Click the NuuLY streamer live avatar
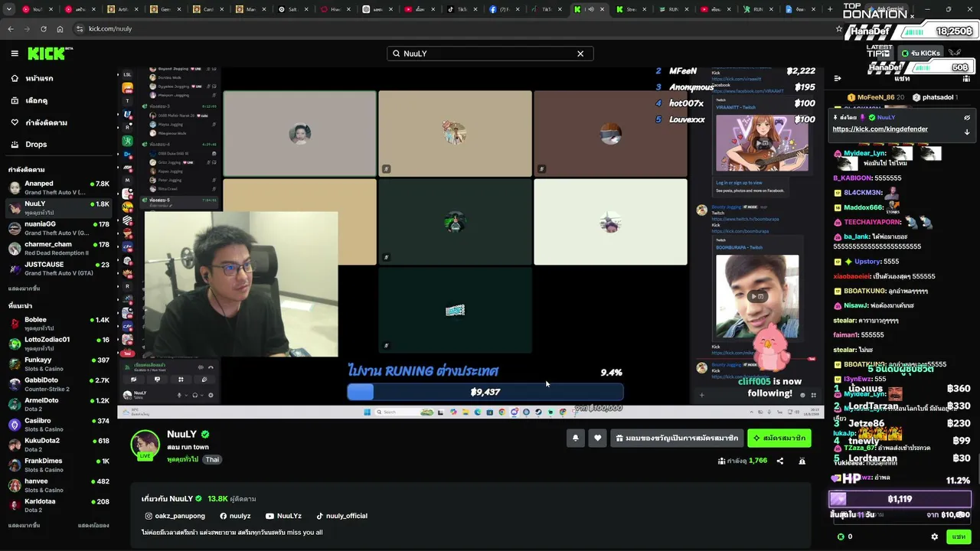980x551 pixels. [x=145, y=445]
